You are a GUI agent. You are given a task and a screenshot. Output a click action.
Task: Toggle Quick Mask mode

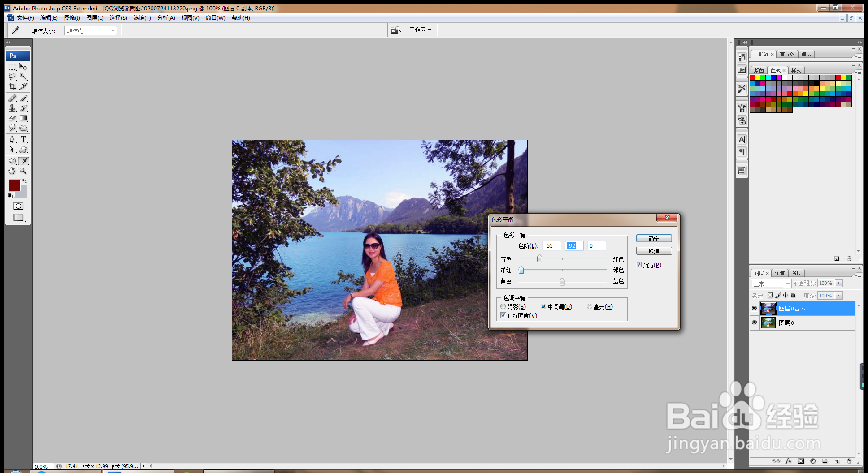tap(18, 206)
